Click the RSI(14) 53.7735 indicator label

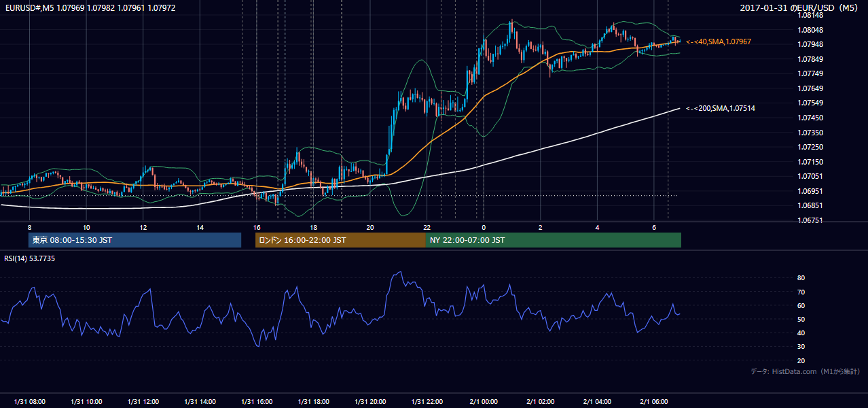(x=30, y=258)
